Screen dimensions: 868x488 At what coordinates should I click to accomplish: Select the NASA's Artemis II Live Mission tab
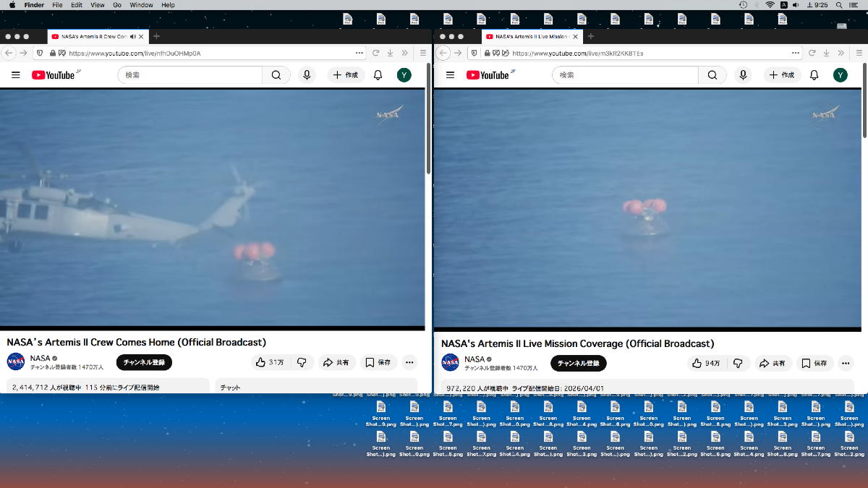tap(531, 36)
